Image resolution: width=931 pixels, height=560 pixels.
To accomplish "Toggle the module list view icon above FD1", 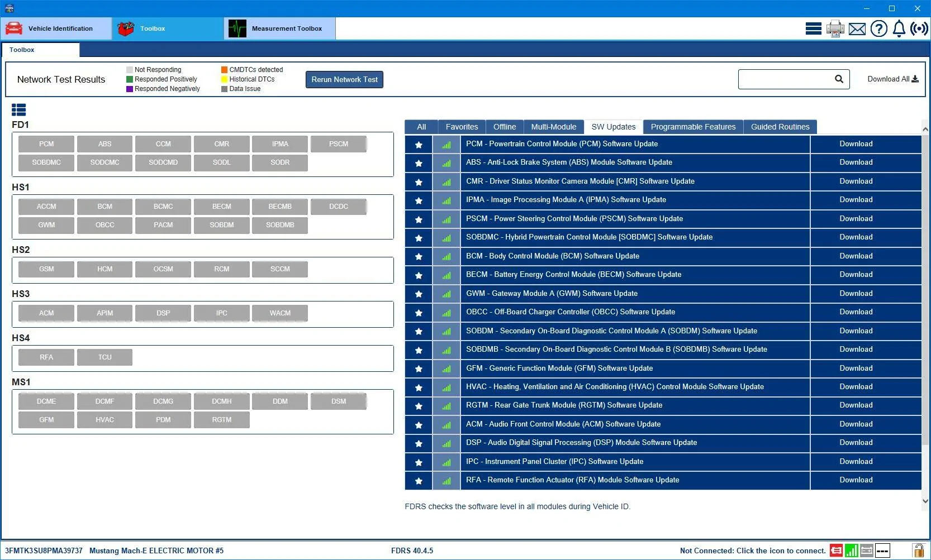I will point(18,110).
